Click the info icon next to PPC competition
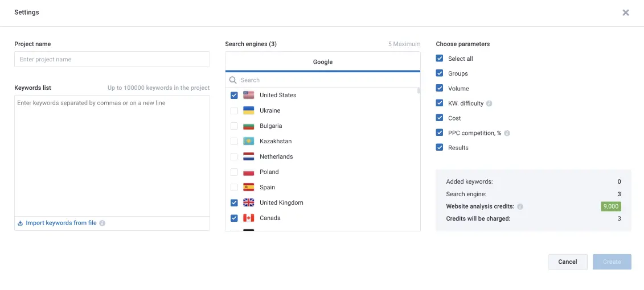This screenshot has height=290, width=644. point(507,133)
